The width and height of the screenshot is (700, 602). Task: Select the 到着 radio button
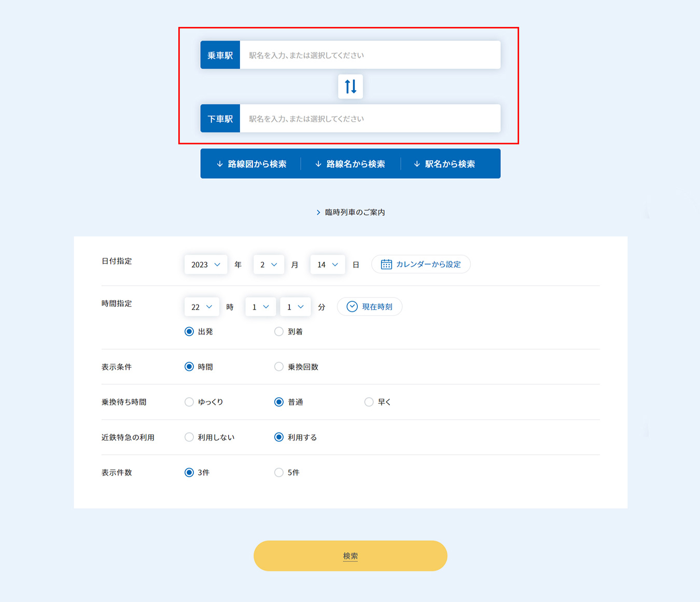point(279,331)
